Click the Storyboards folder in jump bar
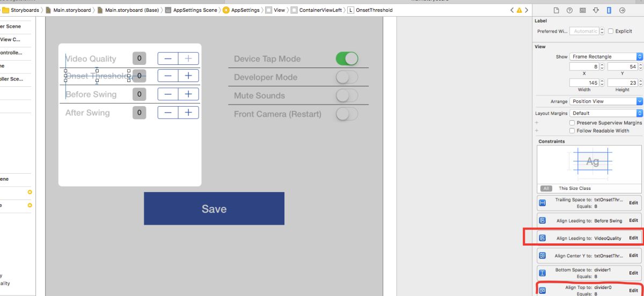 click(21, 10)
